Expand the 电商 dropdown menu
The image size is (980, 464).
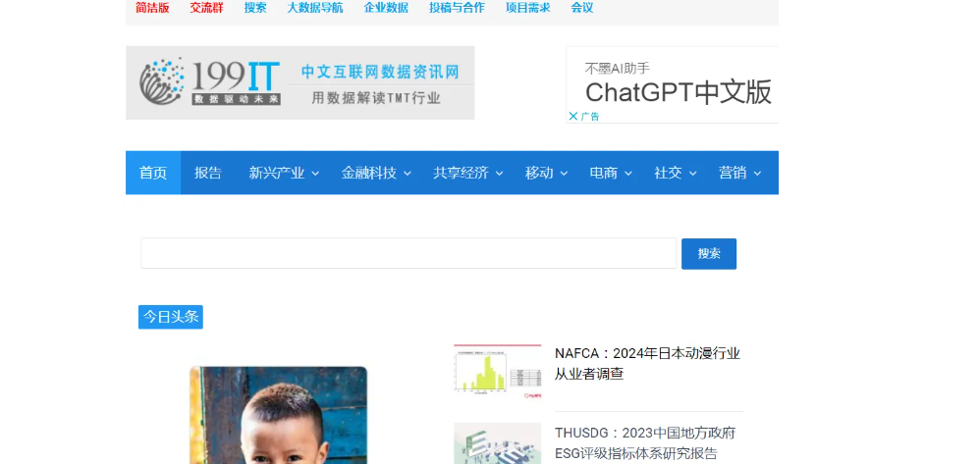(x=611, y=173)
